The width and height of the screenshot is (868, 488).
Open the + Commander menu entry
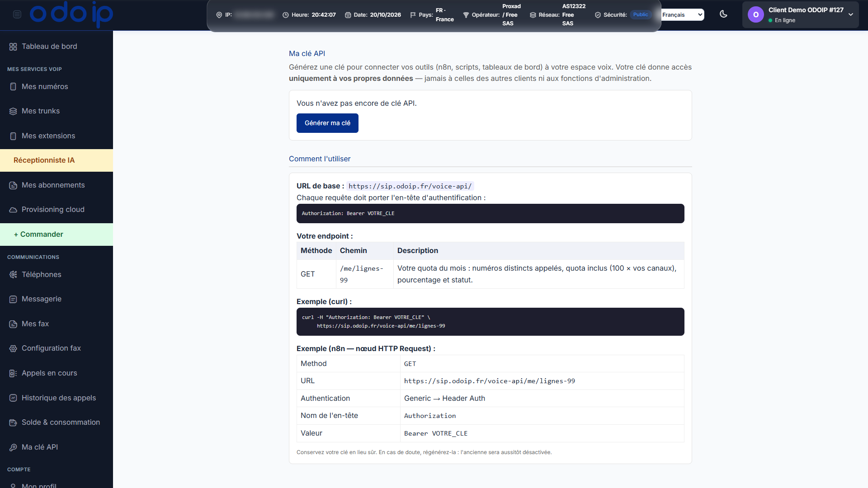tap(57, 235)
